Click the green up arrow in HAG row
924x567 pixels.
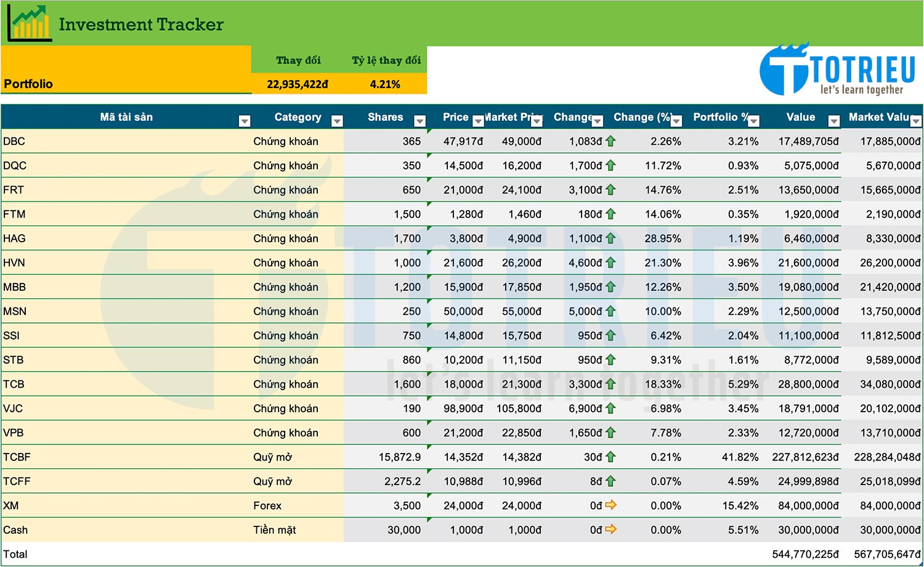[x=610, y=239]
